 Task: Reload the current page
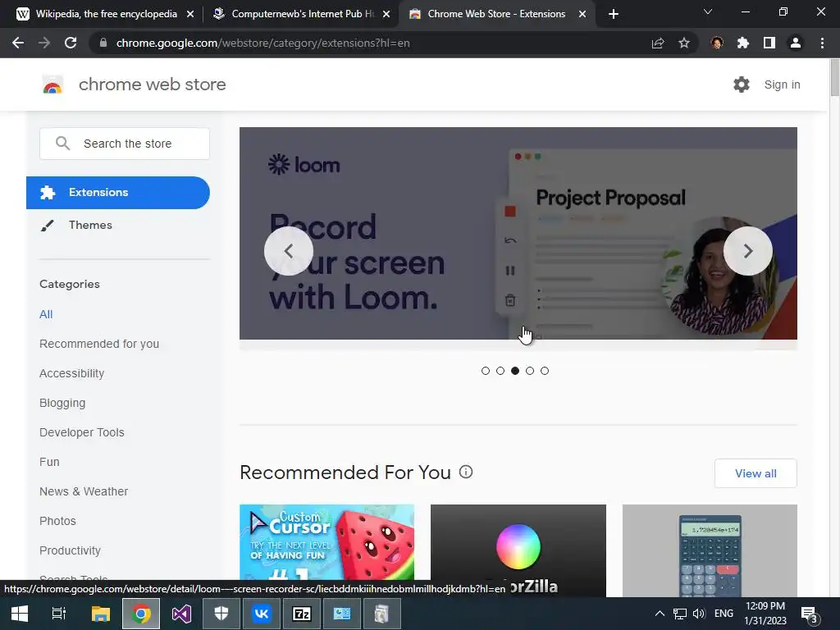71,43
